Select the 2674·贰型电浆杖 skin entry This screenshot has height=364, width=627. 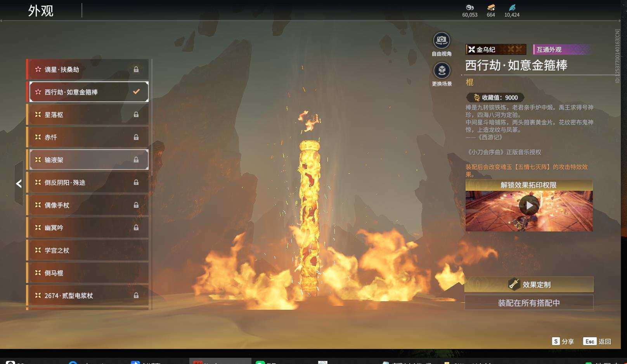88,295
